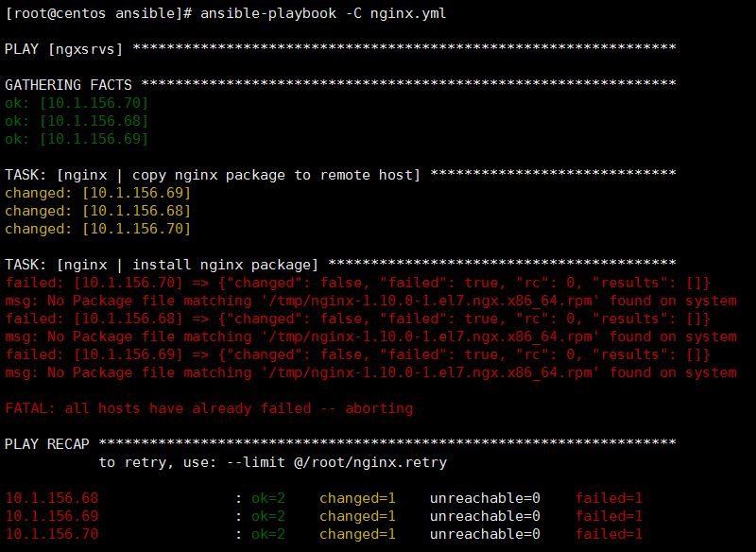Click 10.1.156.68 in the recap summary
This screenshot has height=552, width=756.
point(51,498)
